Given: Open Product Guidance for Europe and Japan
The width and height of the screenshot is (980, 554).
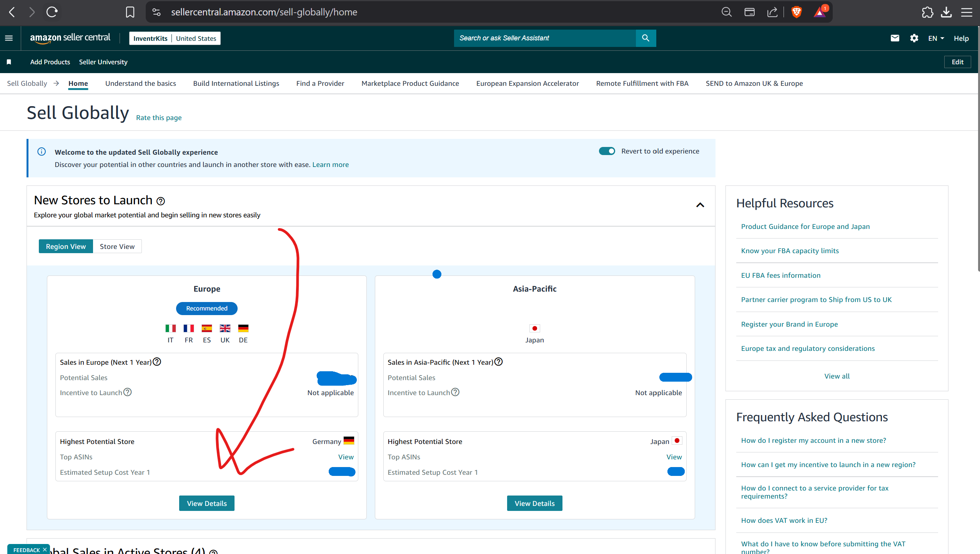Looking at the screenshot, I should coord(805,227).
